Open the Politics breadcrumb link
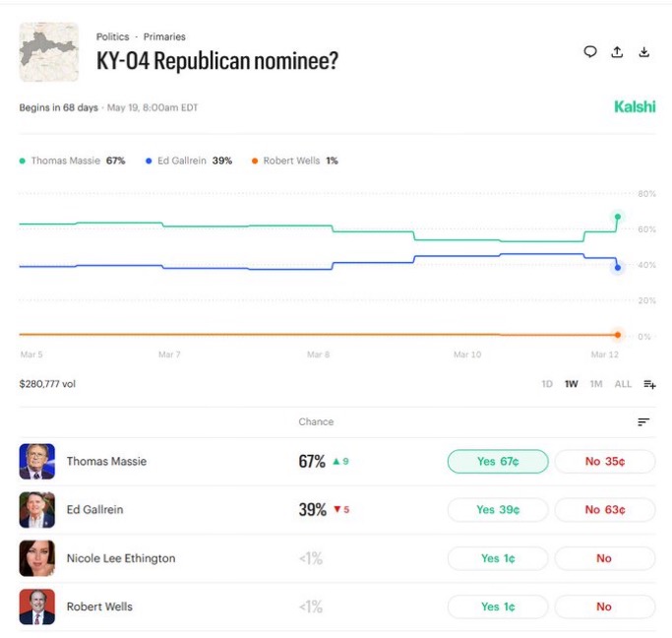Image resolution: width=672 pixels, height=638 pixels. (x=112, y=36)
